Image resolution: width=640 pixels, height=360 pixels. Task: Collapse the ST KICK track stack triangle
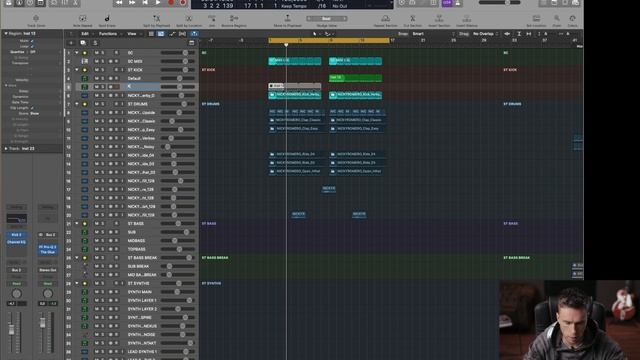pos(77,70)
